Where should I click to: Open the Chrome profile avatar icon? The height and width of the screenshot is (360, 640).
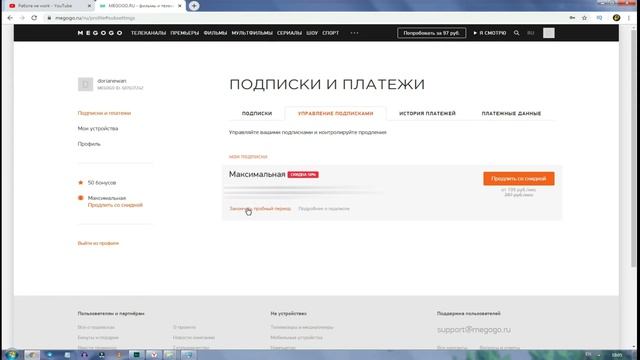click(616, 18)
